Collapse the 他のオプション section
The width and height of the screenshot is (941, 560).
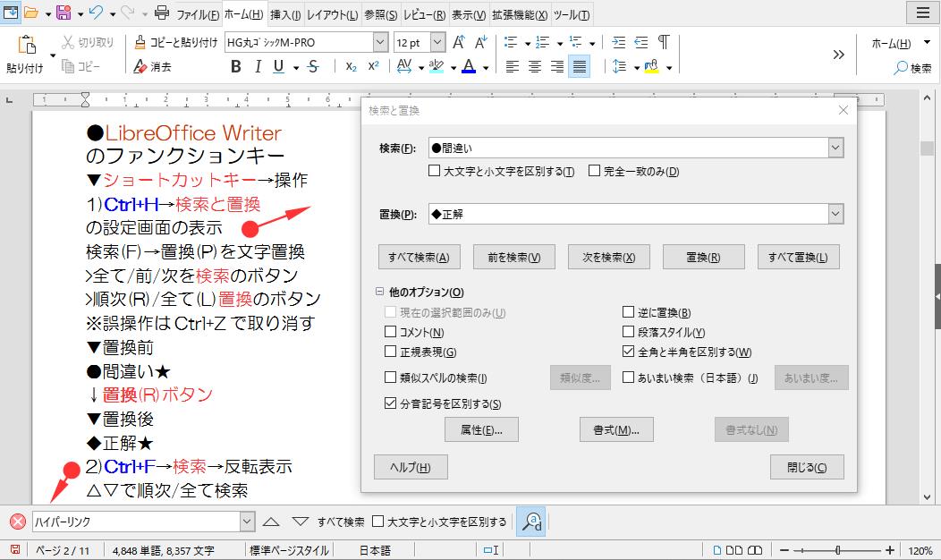click(x=379, y=292)
